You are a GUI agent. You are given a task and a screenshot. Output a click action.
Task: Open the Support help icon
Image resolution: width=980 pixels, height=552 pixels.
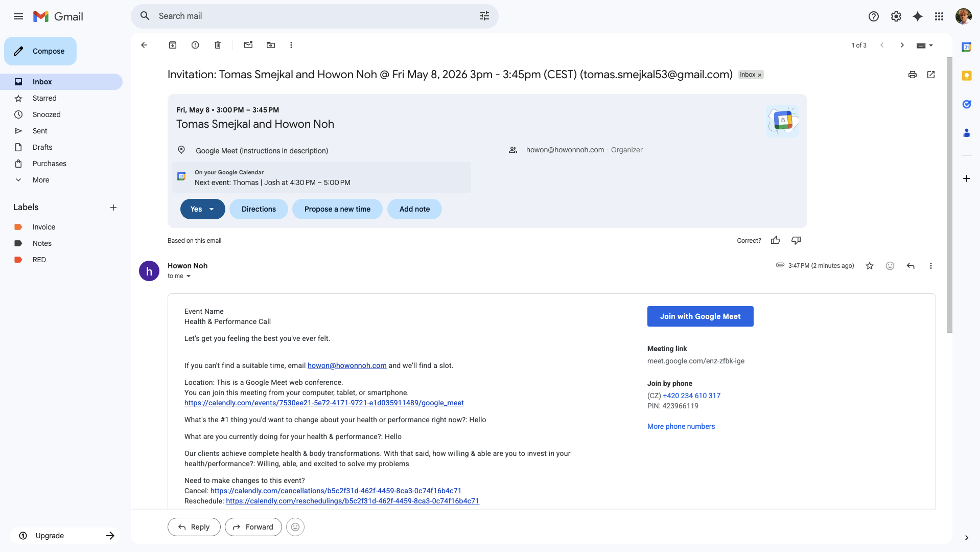(x=873, y=16)
